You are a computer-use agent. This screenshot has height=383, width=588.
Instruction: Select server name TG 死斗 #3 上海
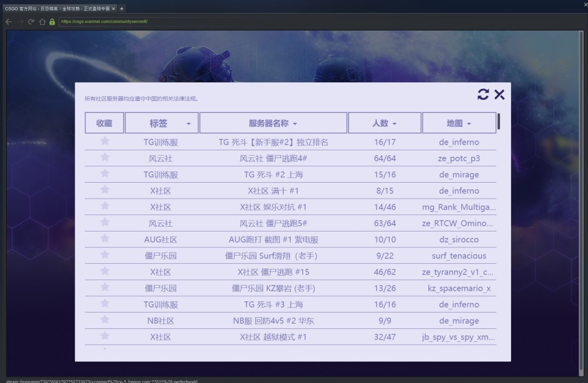273,305
